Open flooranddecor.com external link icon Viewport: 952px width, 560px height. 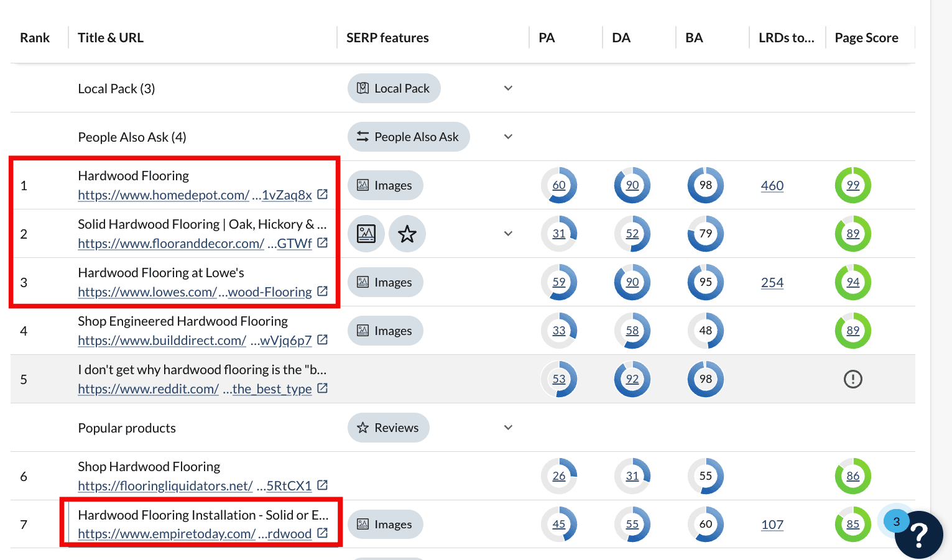tap(322, 243)
